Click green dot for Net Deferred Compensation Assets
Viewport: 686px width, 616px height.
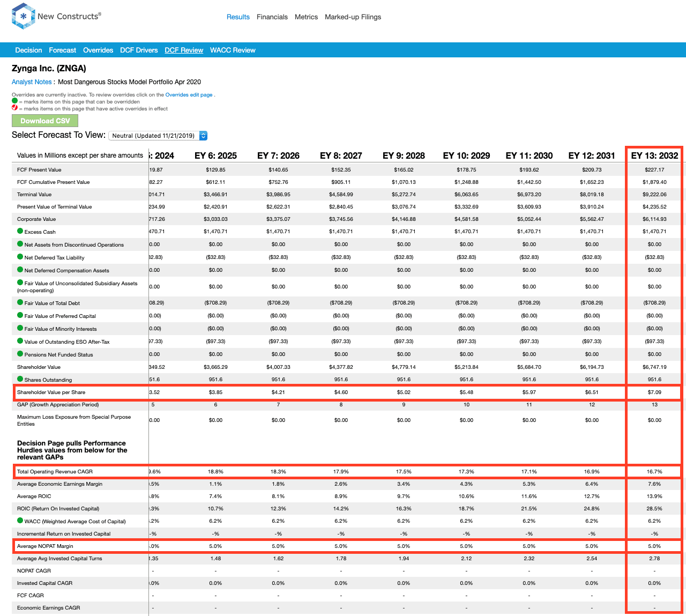pos(20,270)
